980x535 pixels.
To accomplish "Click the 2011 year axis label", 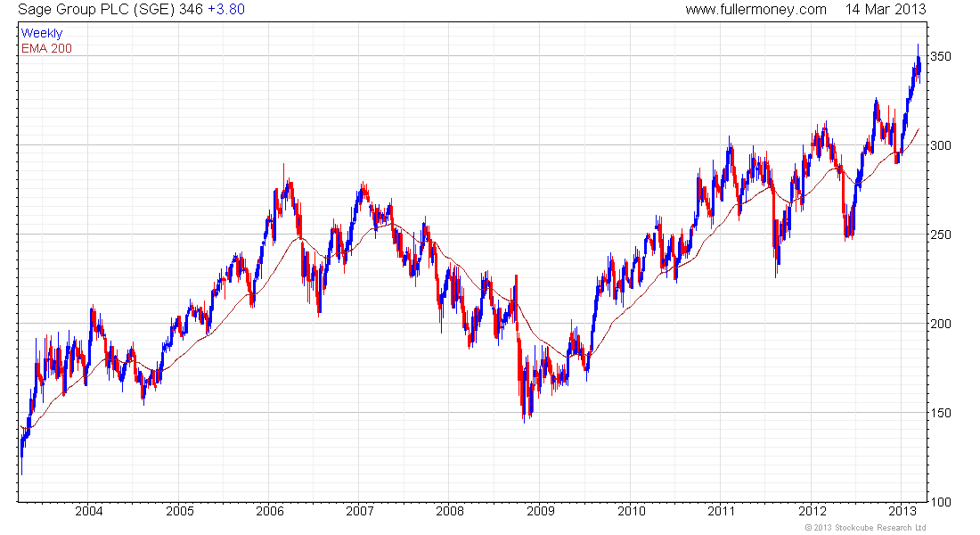I will [722, 511].
